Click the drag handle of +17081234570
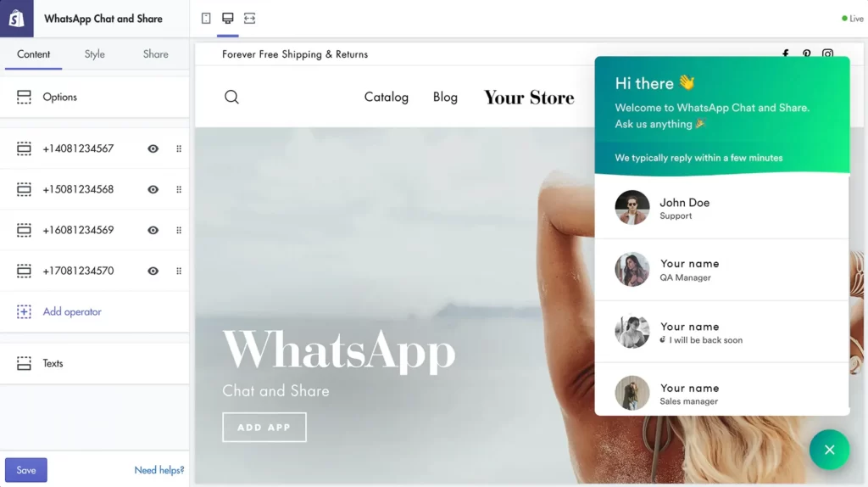Viewport: 868px width, 487px height. (x=179, y=271)
